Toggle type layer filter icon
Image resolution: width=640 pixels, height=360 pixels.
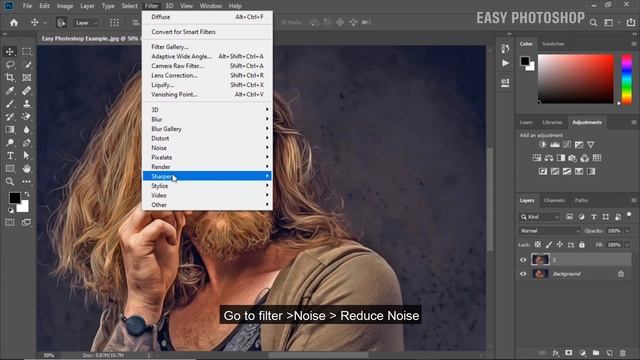[x=594, y=217]
